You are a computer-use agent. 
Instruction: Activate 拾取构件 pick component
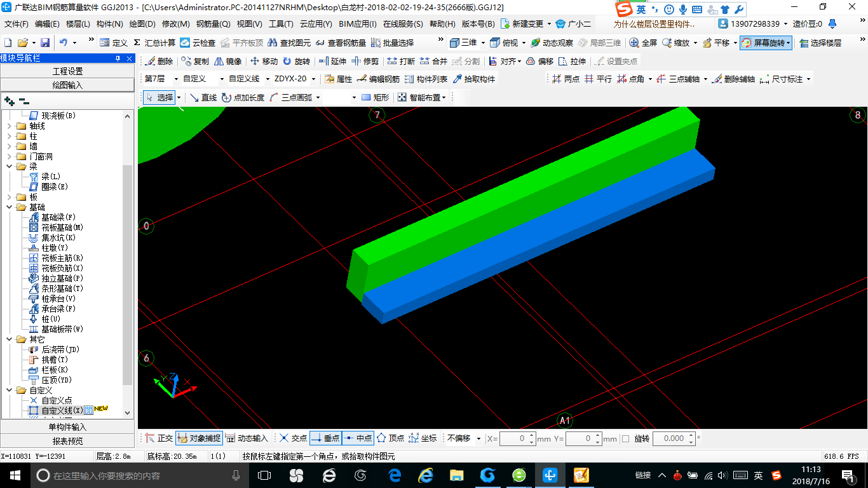[473, 79]
